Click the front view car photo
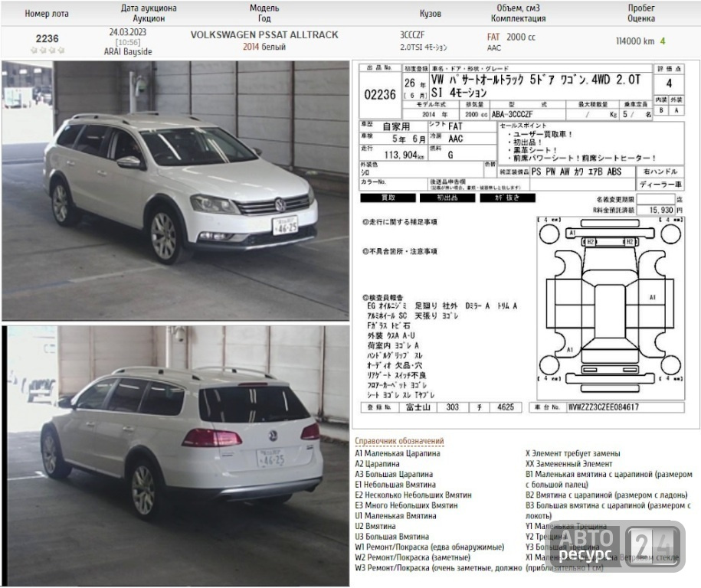701x588 pixels. pos(175,191)
